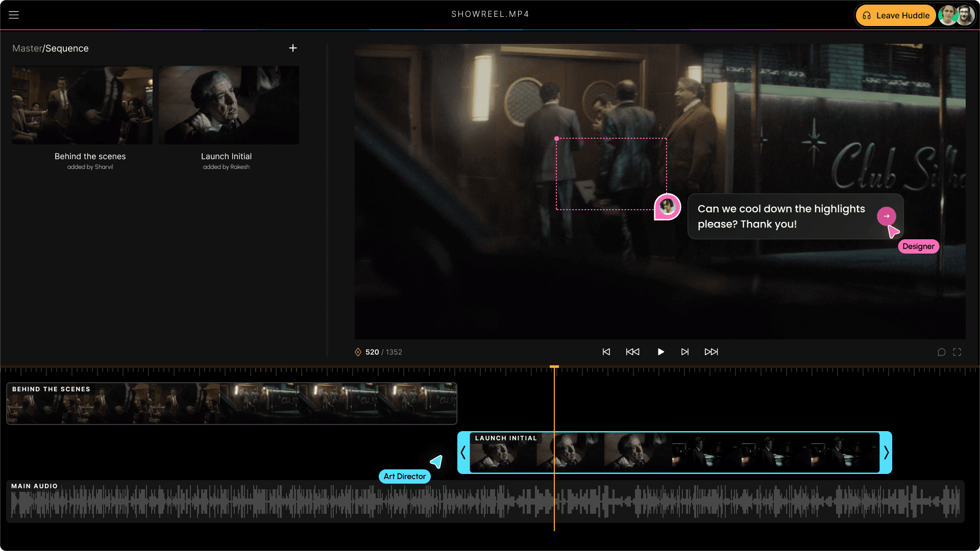Select the Behind the scenes thumbnail

click(x=82, y=105)
